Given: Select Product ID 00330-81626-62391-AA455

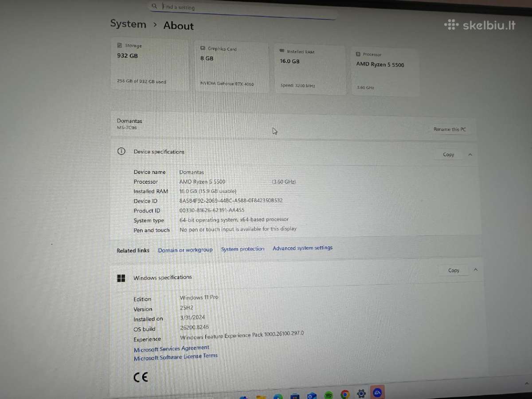Looking at the screenshot, I should pos(211,210).
